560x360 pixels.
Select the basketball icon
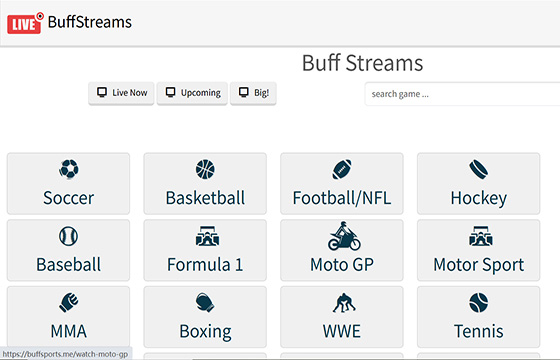205,169
